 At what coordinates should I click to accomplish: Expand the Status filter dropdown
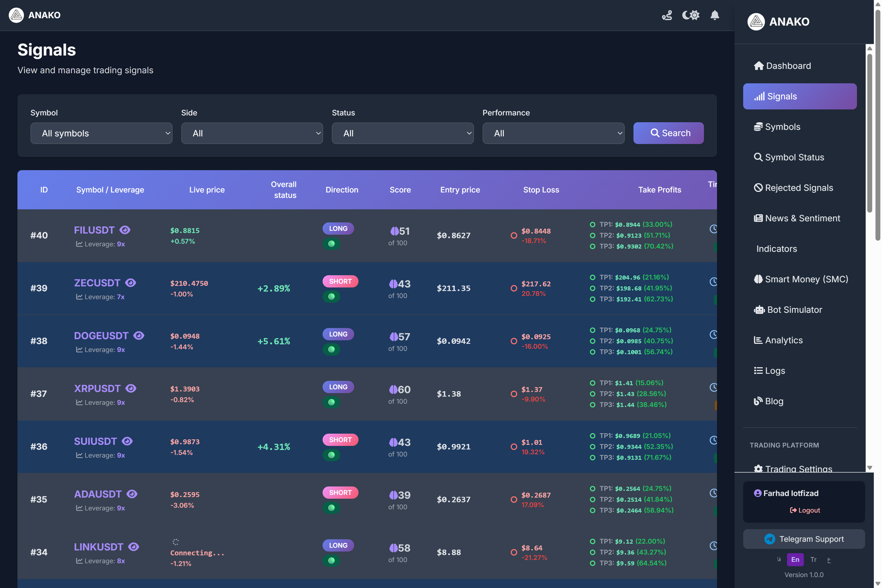click(x=402, y=133)
